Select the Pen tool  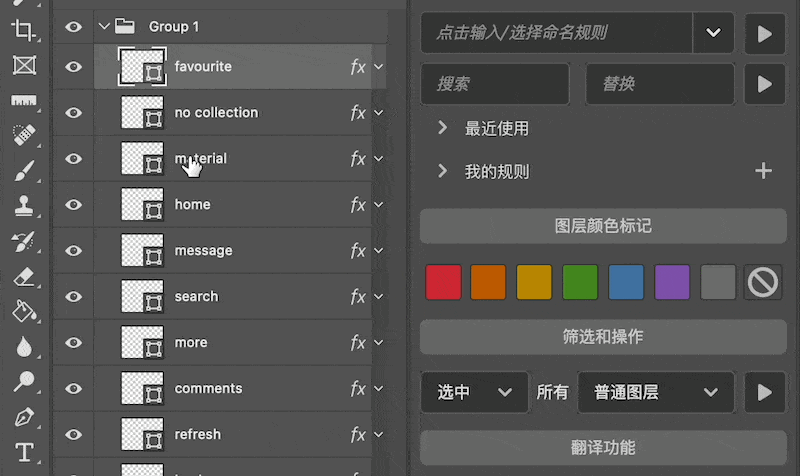[23, 417]
